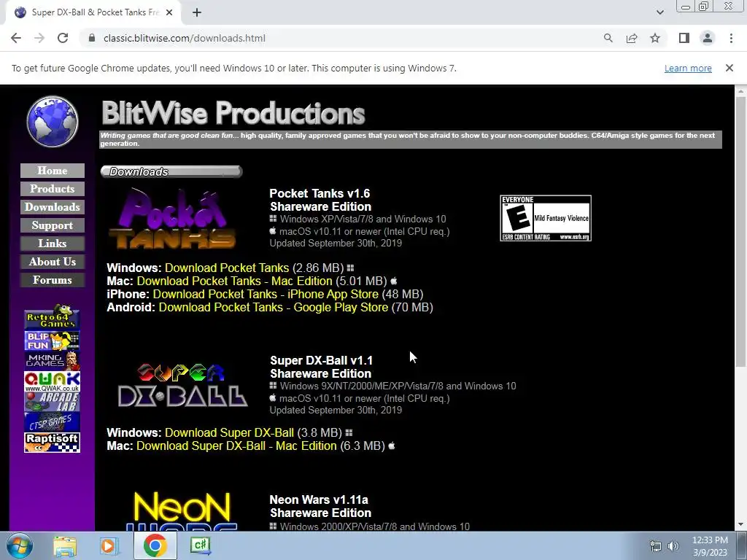This screenshot has height=560, width=747.
Task: Click Download Super DX-Ball Windows link
Action: (229, 433)
